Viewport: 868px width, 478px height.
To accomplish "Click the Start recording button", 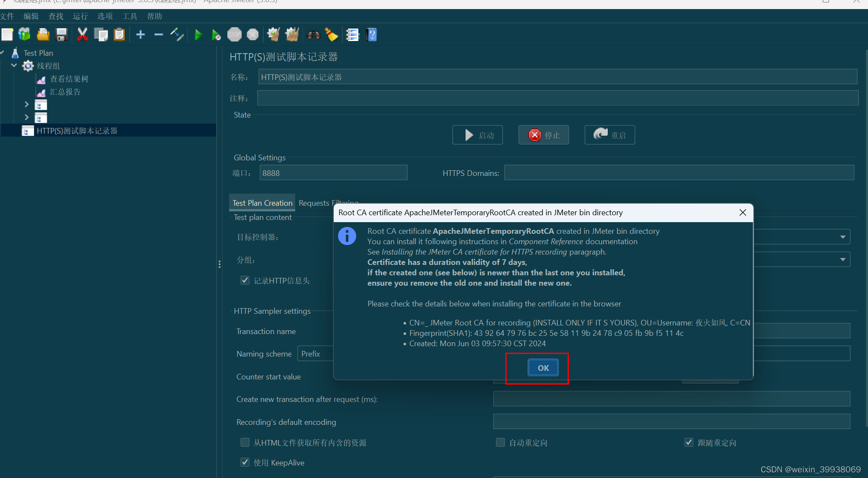I will click(478, 135).
